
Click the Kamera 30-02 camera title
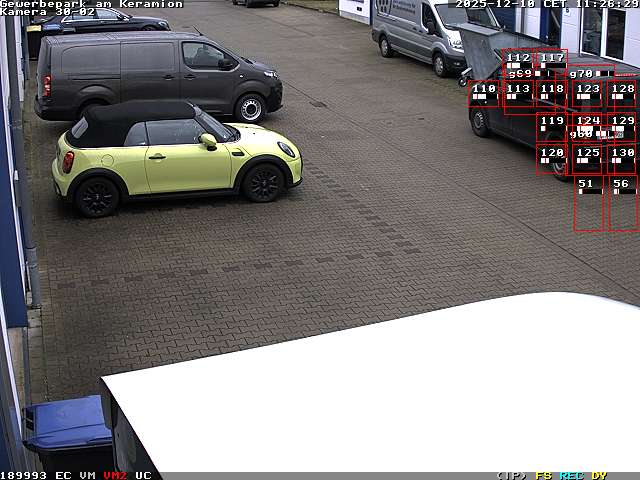click(48, 12)
